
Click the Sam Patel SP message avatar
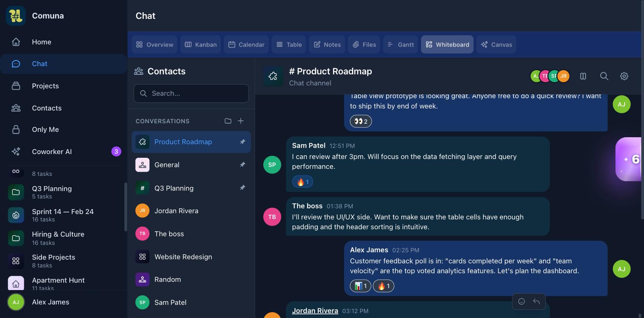(272, 165)
